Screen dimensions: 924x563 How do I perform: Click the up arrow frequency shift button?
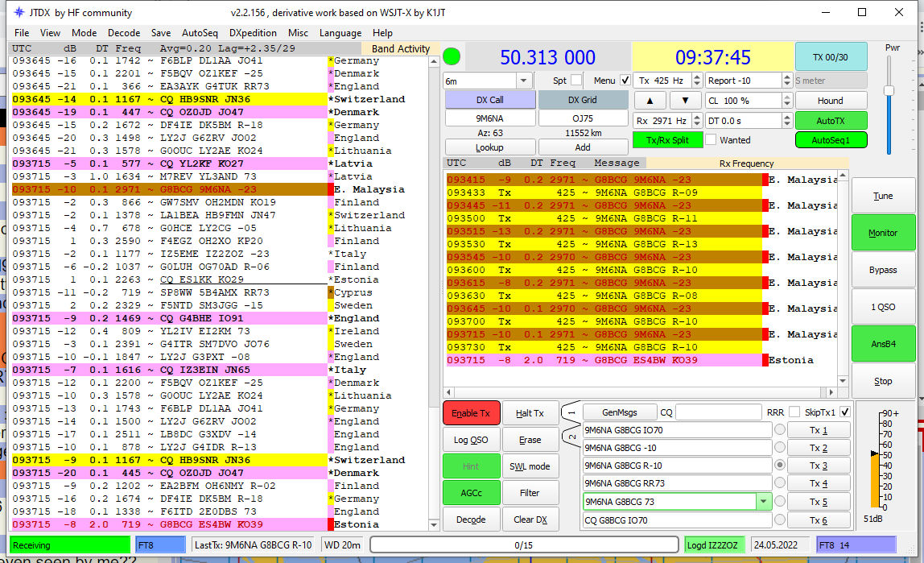(x=650, y=101)
